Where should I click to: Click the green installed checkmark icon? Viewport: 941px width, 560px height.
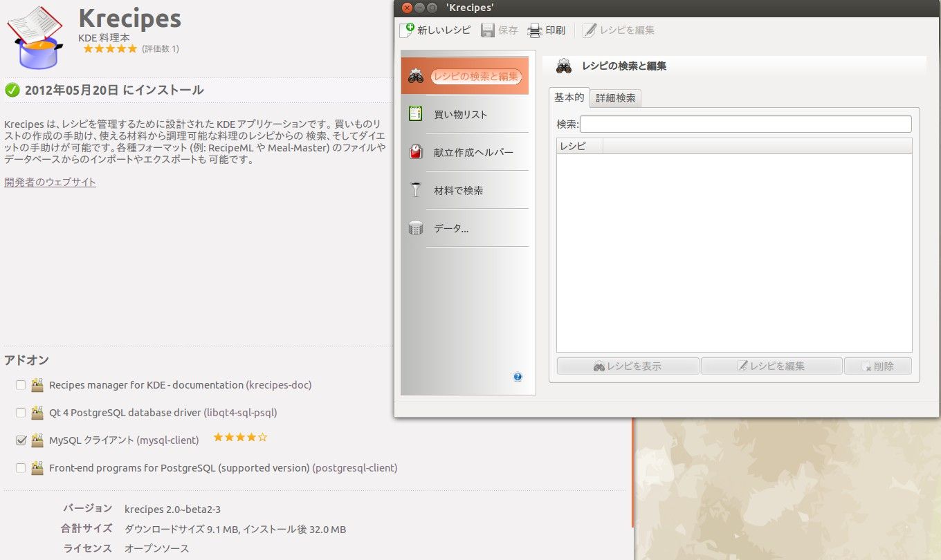[x=12, y=90]
